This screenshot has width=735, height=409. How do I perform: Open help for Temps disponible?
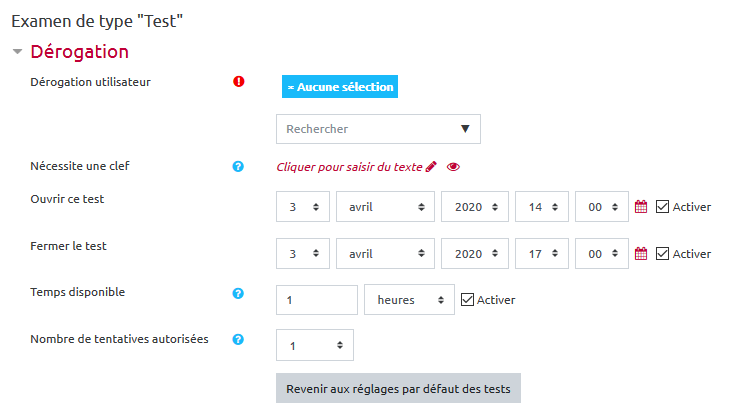coord(238,294)
